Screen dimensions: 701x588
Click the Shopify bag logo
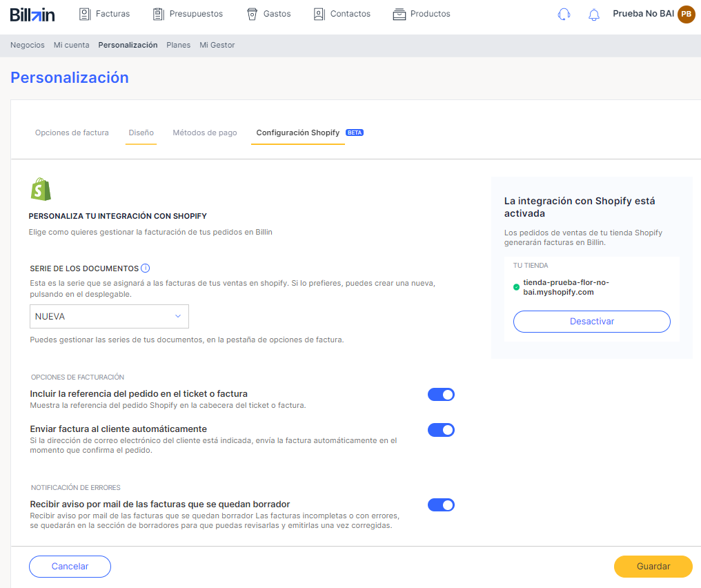point(41,189)
